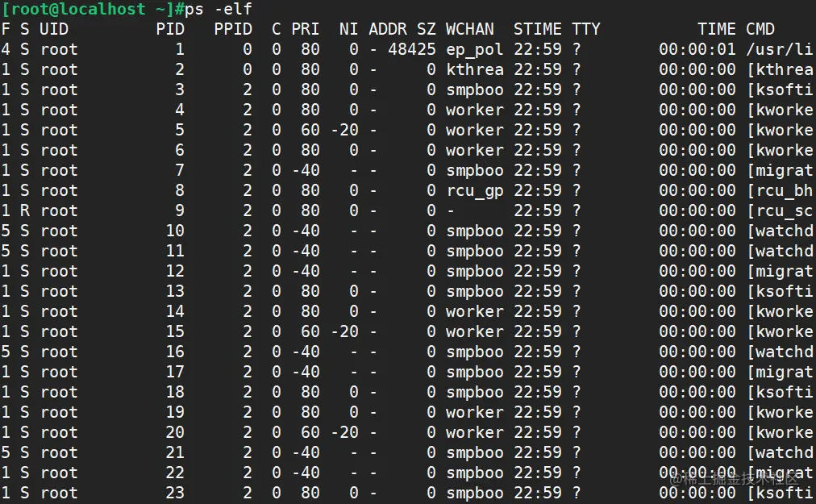Click the PID value 6
This screenshot has height=504, width=816.
pos(180,150)
